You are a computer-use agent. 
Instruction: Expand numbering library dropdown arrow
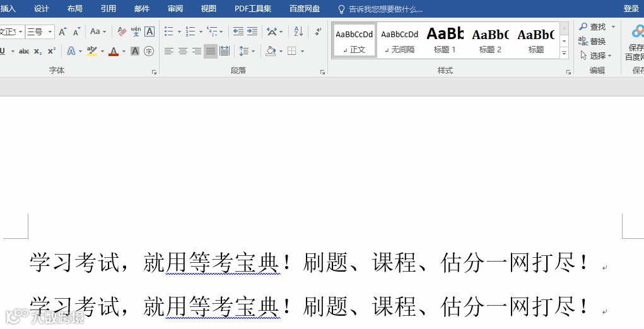pos(201,32)
